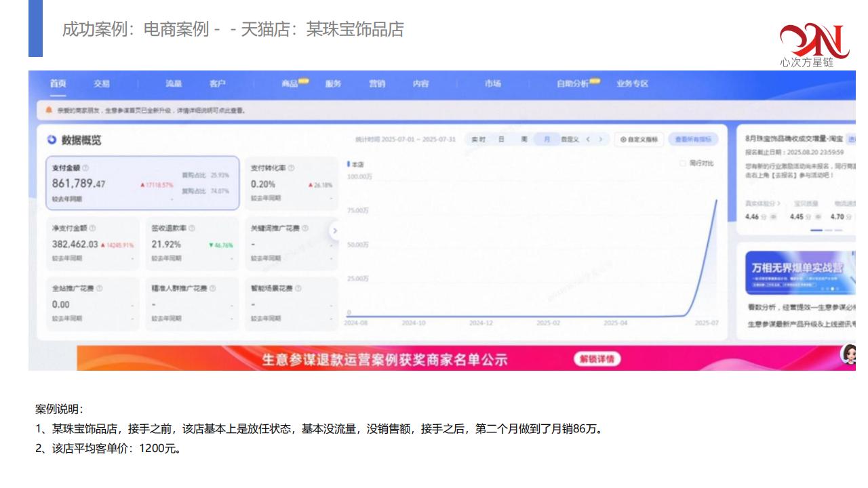Click the orange notification bell icon
This screenshot has height=488, width=868.
pyautogui.click(x=49, y=109)
